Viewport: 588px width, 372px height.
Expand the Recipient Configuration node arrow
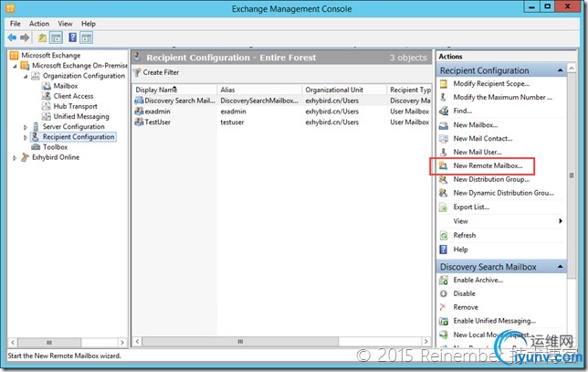tap(26, 137)
